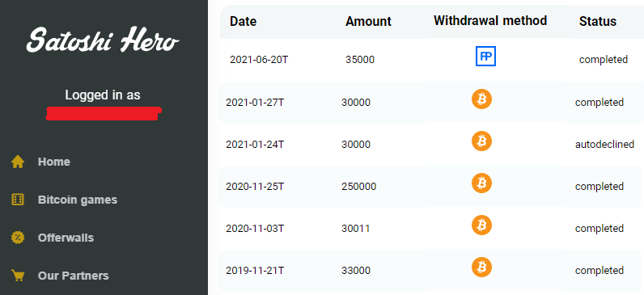The image size is (644, 295).
Task: Click the FaucetPay icon for 2021-06-20 withdrawal
Action: [485, 57]
